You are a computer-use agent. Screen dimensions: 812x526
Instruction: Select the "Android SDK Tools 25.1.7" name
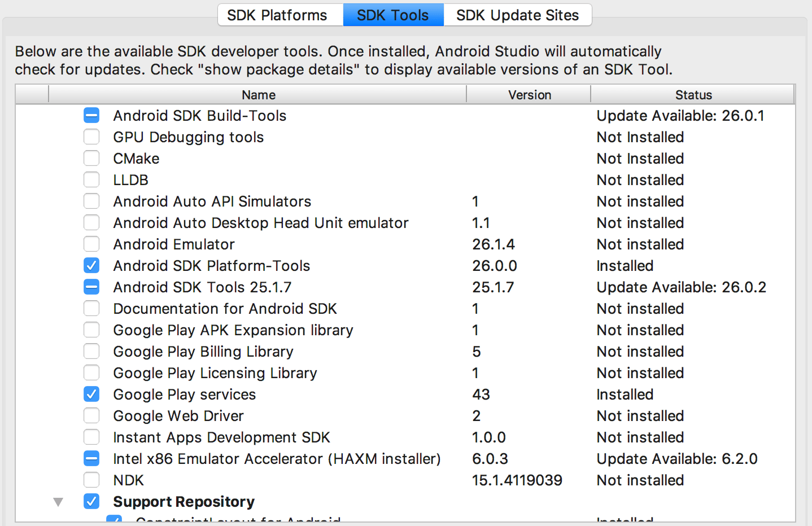203,287
